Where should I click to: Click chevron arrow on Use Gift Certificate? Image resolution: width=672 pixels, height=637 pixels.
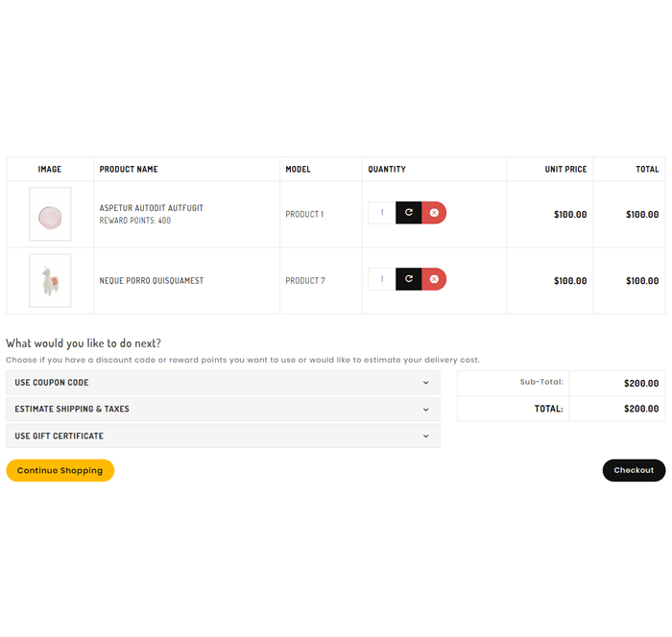pyautogui.click(x=426, y=436)
